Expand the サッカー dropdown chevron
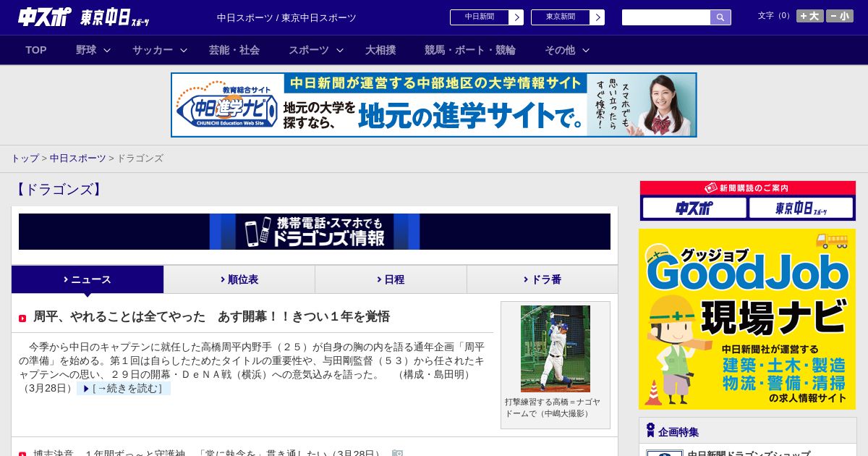 [184, 50]
